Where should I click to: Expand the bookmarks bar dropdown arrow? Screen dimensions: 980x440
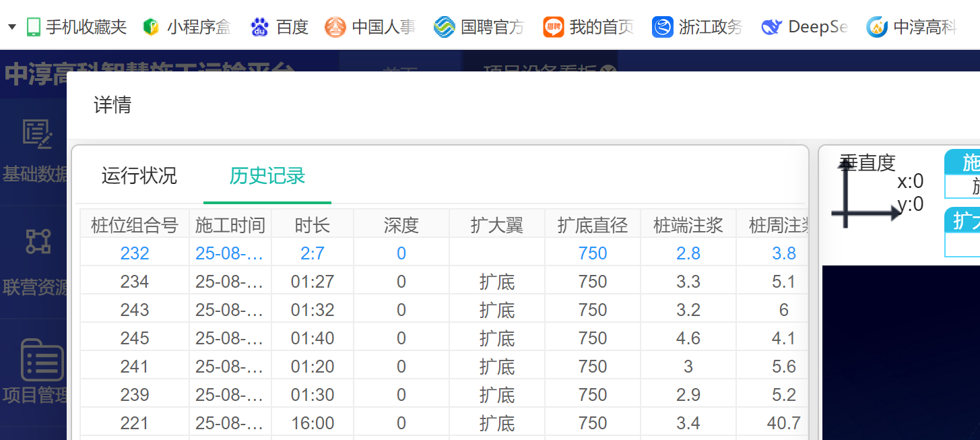click(12, 27)
